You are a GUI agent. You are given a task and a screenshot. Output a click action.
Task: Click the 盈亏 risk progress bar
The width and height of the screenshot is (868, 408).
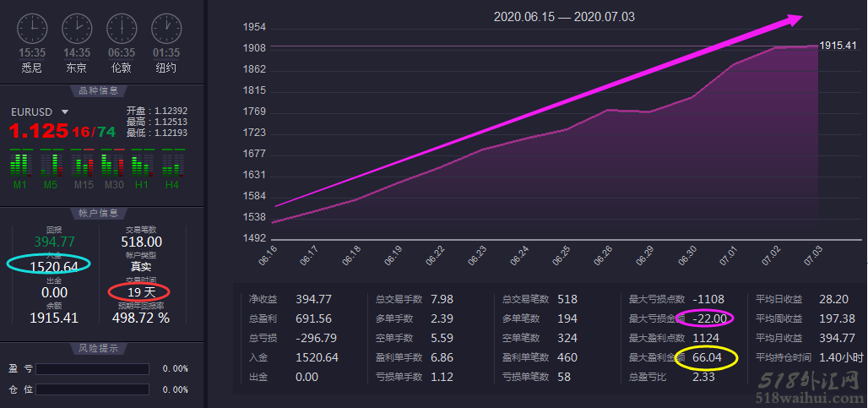92,368
